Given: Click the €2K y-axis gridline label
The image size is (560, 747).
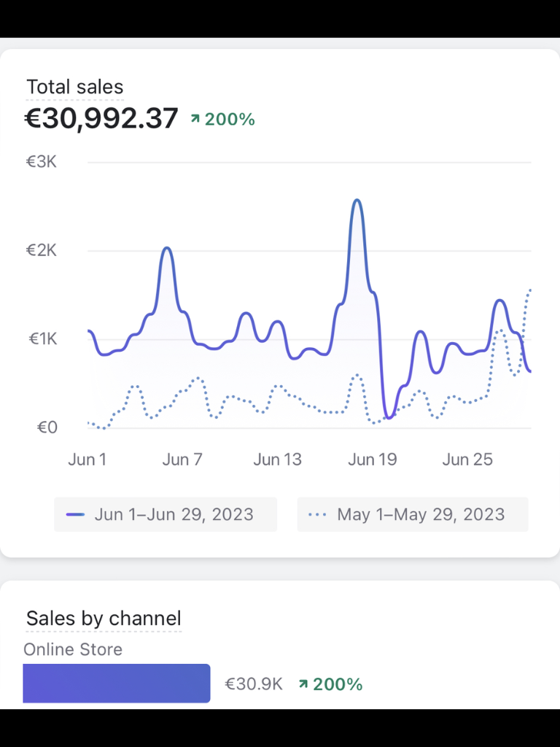Looking at the screenshot, I should [42, 250].
